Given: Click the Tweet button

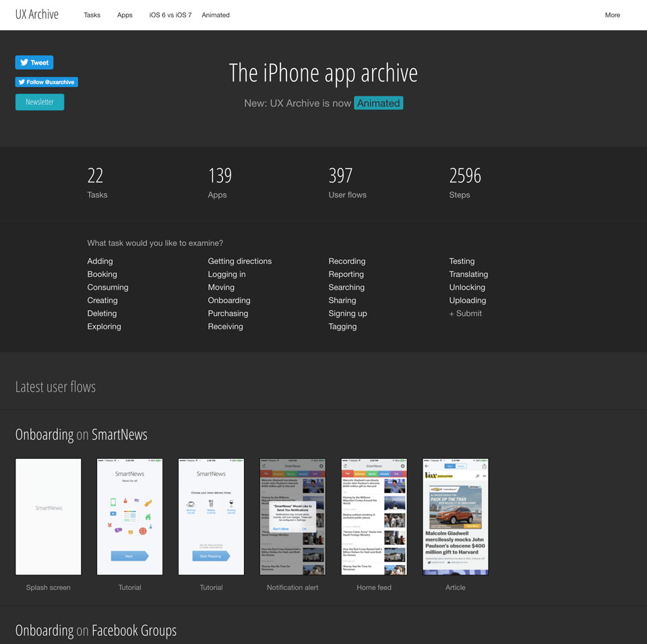Looking at the screenshot, I should pyautogui.click(x=34, y=62).
